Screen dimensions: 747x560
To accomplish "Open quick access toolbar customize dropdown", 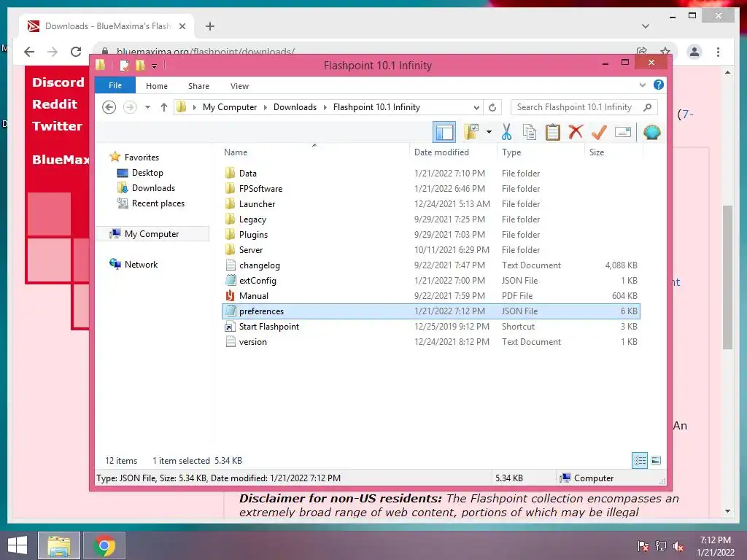I will (155, 66).
